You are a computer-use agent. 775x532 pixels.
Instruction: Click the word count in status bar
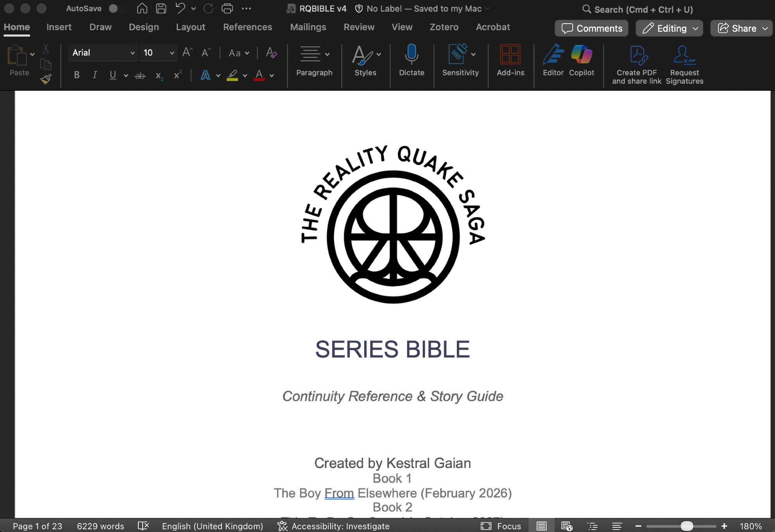point(100,526)
